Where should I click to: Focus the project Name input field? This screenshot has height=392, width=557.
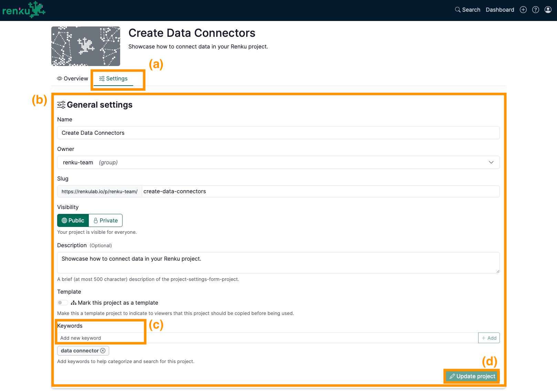point(278,133)
